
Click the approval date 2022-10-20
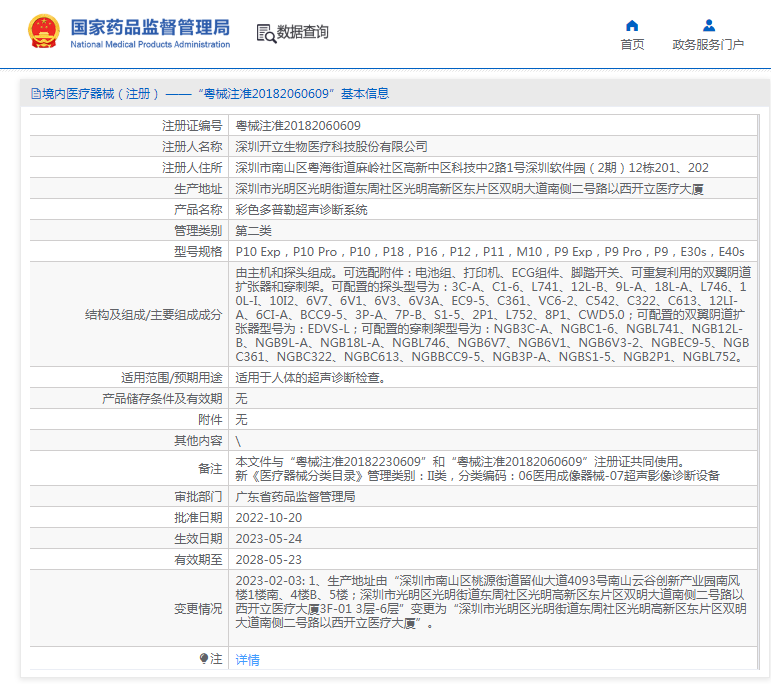tap(268, 518)
